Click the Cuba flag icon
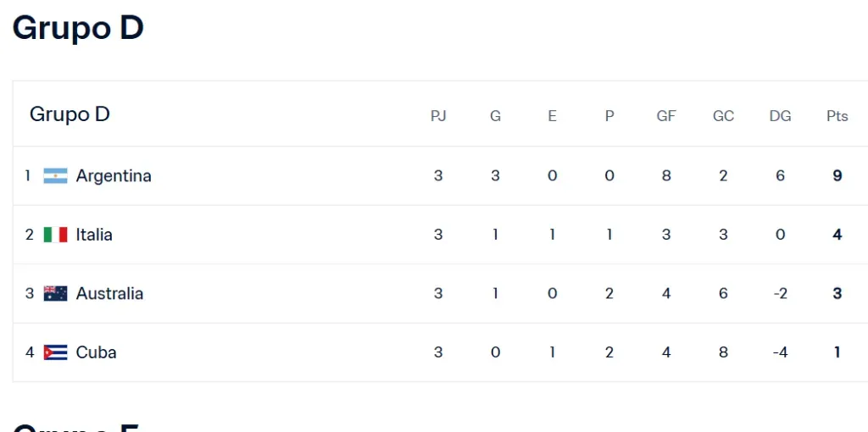 coord(55,352)
